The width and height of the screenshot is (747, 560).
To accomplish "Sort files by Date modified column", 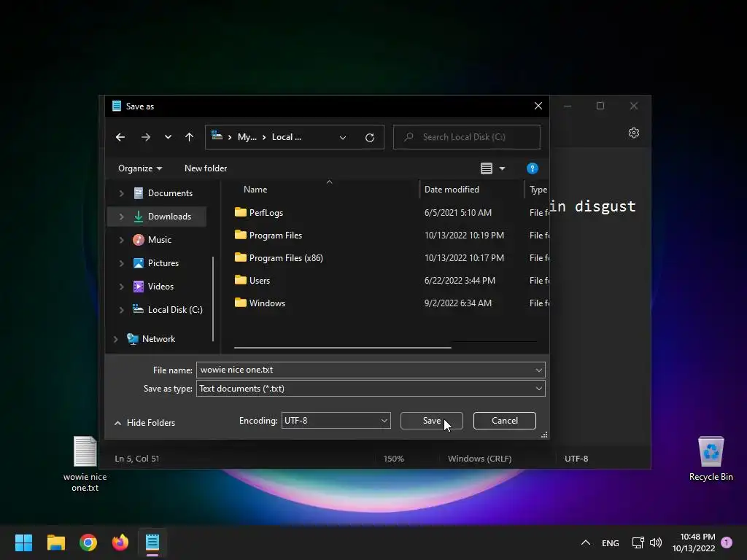I will [452, 190].
